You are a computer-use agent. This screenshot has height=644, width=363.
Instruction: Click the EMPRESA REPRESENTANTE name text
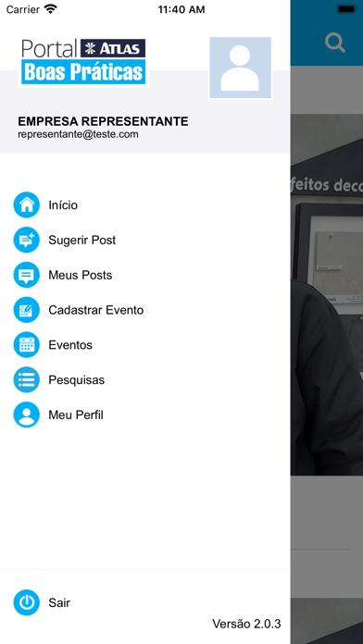tap(103, 121)
